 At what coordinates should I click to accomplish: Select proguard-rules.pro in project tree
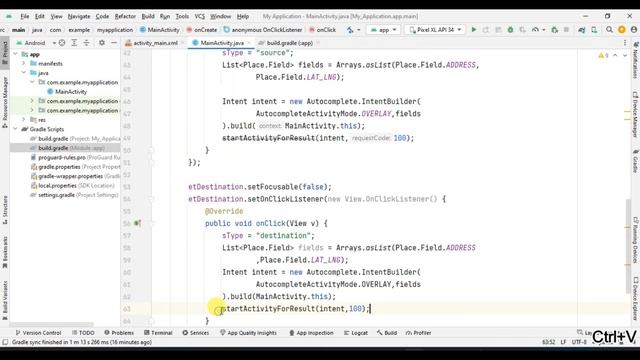tap(62, 158)
